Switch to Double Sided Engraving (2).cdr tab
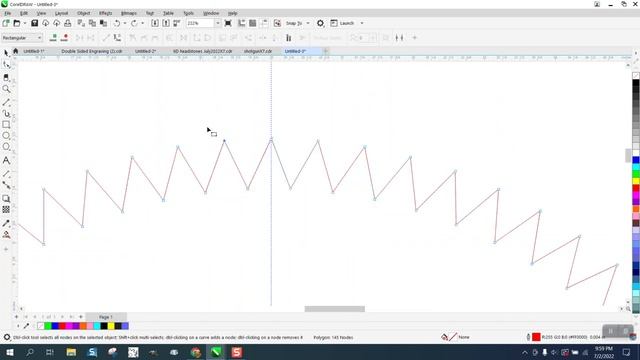This screenshot has width=640, height=360. pyautogui.click(x=92, y=51)
